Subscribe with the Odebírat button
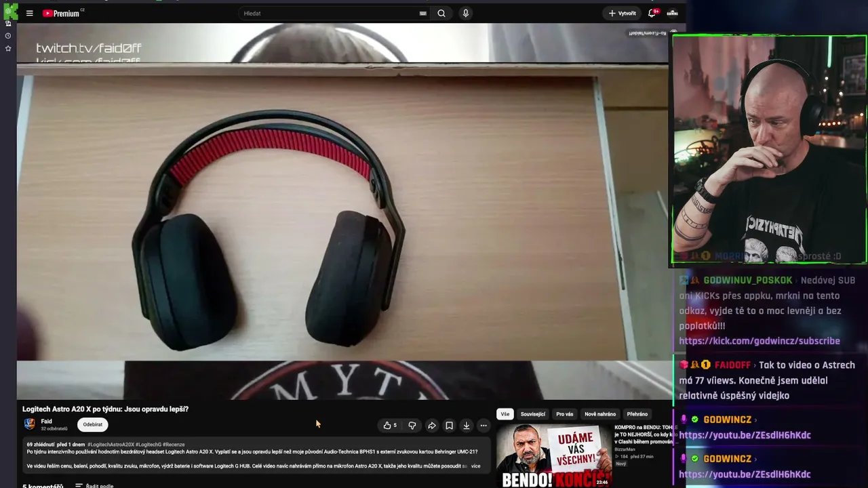The image size is (868, 488). [93, 424]
